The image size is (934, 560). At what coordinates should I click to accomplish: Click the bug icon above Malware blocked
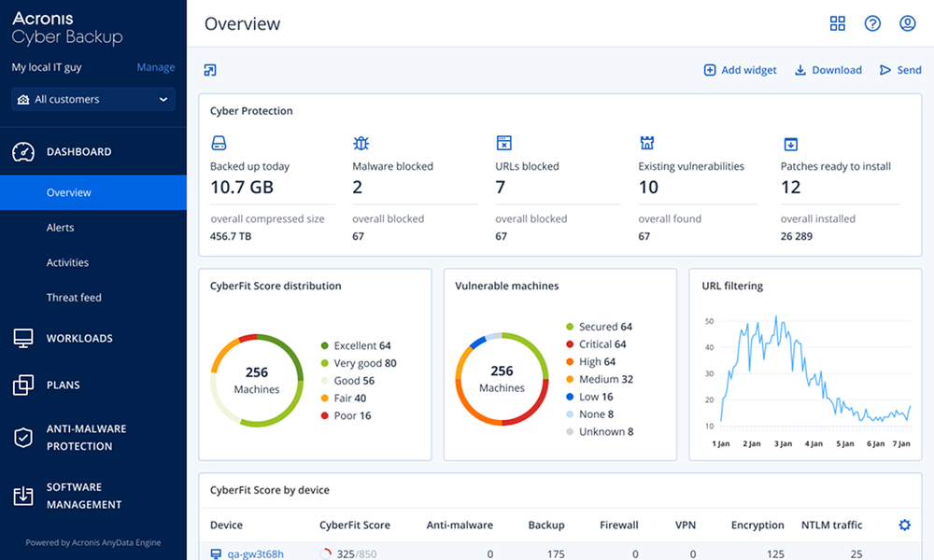click(361, 143)
